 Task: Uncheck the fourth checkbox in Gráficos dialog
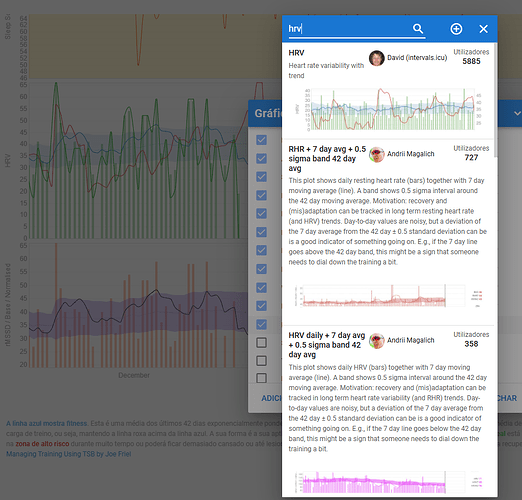pyautogui.click(x=261, y=195)
